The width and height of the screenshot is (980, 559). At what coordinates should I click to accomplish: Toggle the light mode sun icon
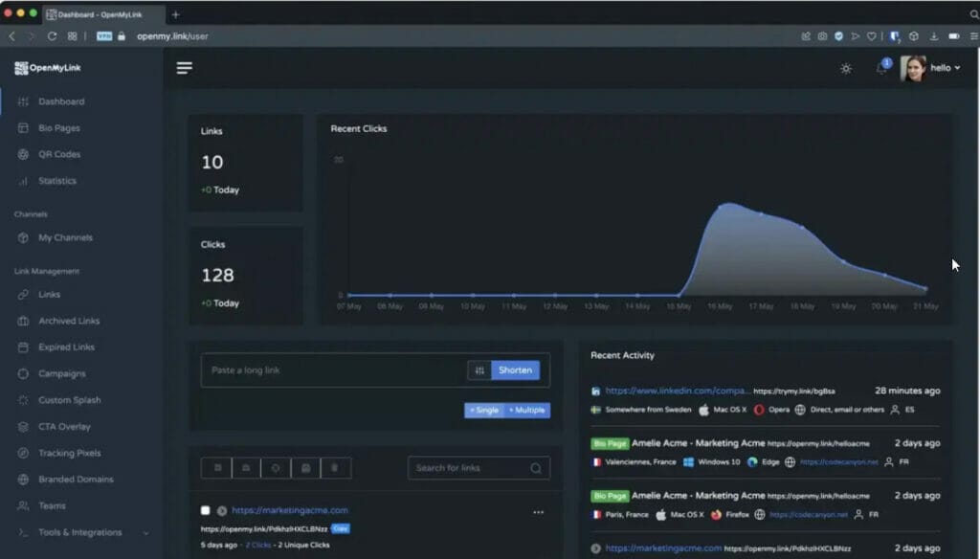coord(846,69)
